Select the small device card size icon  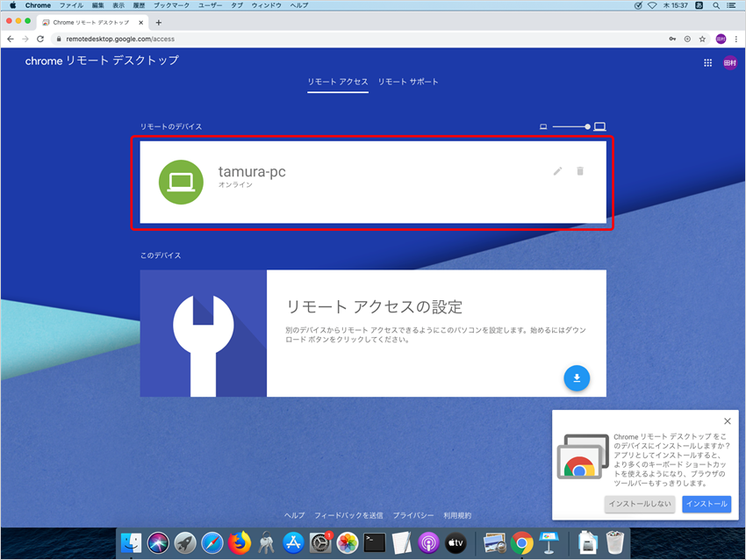543,126
